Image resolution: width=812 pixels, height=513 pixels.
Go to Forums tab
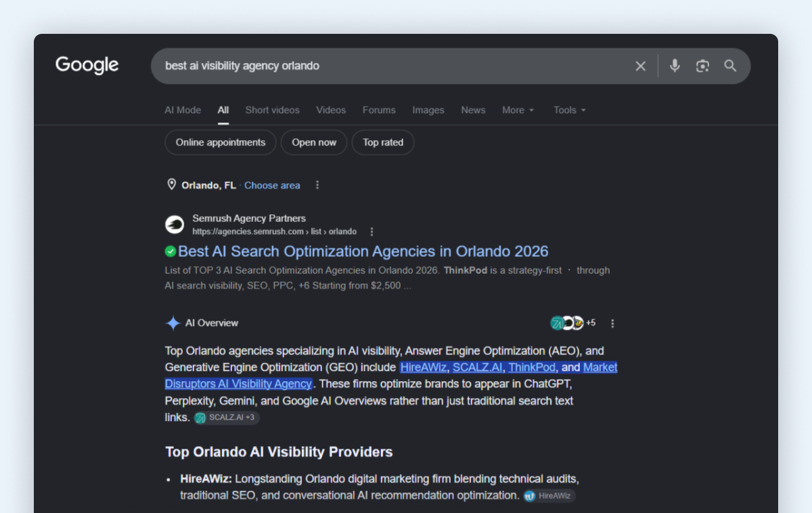tap(379, 110)
